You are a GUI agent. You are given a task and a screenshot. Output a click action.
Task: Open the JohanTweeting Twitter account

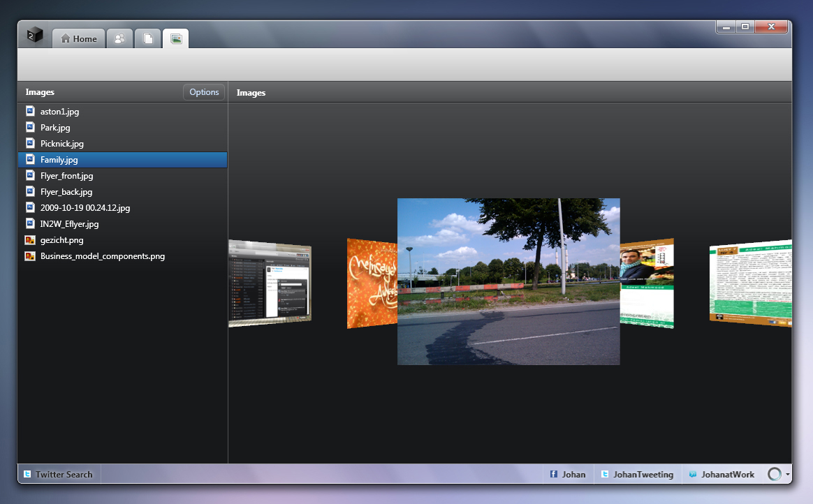click(637, 475)
